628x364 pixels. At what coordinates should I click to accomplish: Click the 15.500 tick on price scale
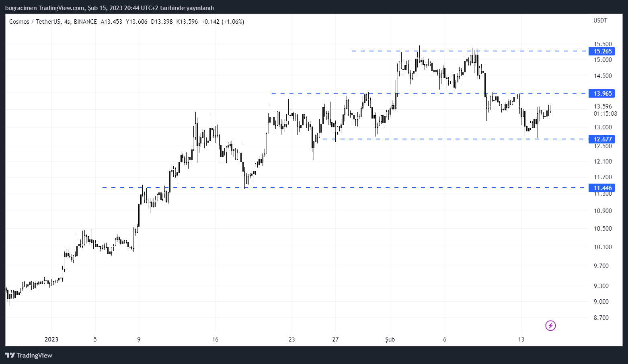(603, 44)
